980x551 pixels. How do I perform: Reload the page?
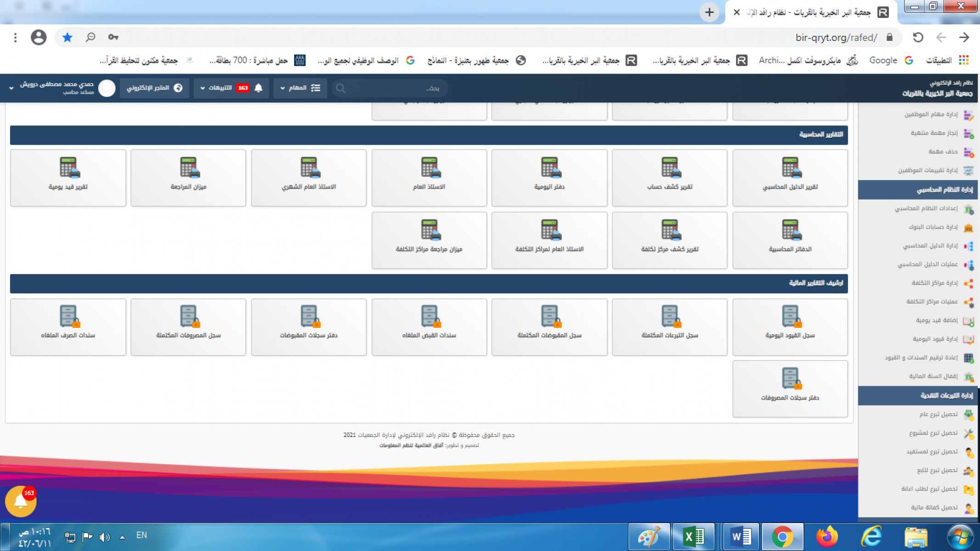pos(918,37)
